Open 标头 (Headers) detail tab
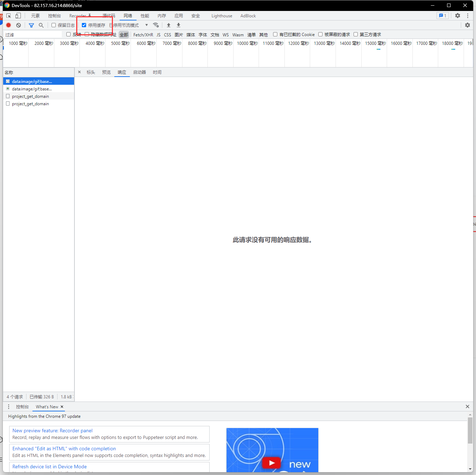Screen dimensions: 476x475 tap(91, 72)
